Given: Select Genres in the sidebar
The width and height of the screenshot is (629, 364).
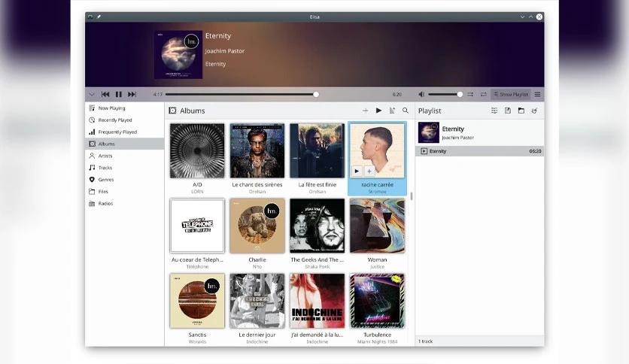Looking at the screenshot, I should click(x=124, y=180).
